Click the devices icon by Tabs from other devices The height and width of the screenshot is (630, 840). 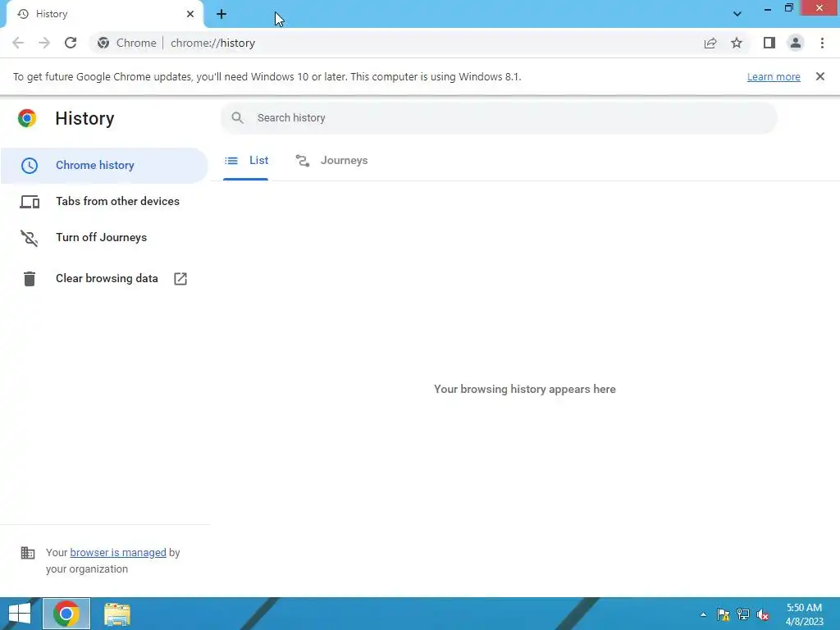[30, 202]
